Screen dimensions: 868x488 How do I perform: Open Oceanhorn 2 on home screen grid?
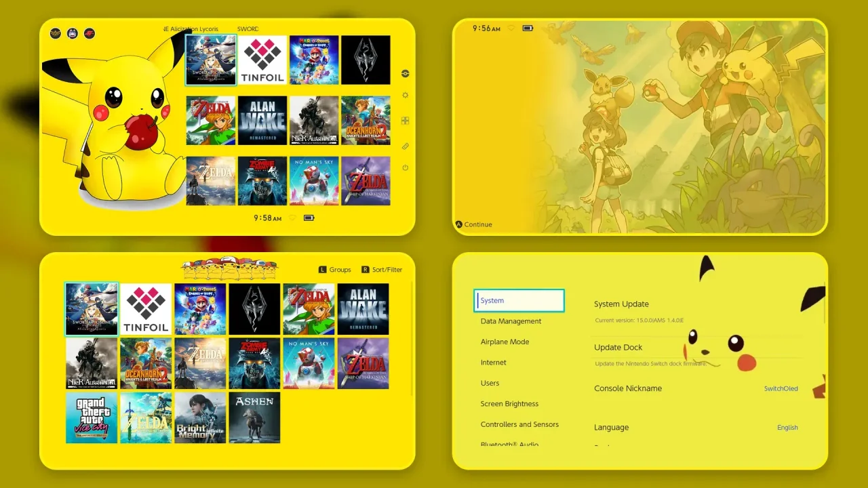point(366,121)
